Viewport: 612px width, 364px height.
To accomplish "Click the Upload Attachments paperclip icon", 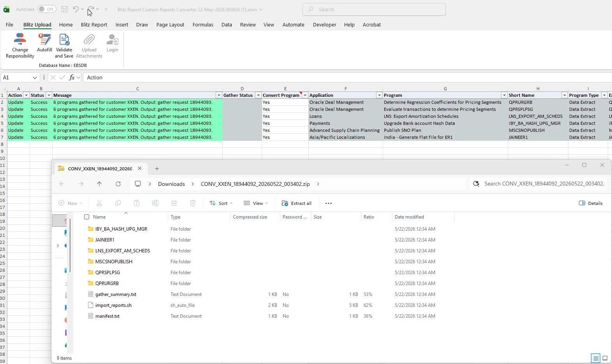I will click(89, 40).
